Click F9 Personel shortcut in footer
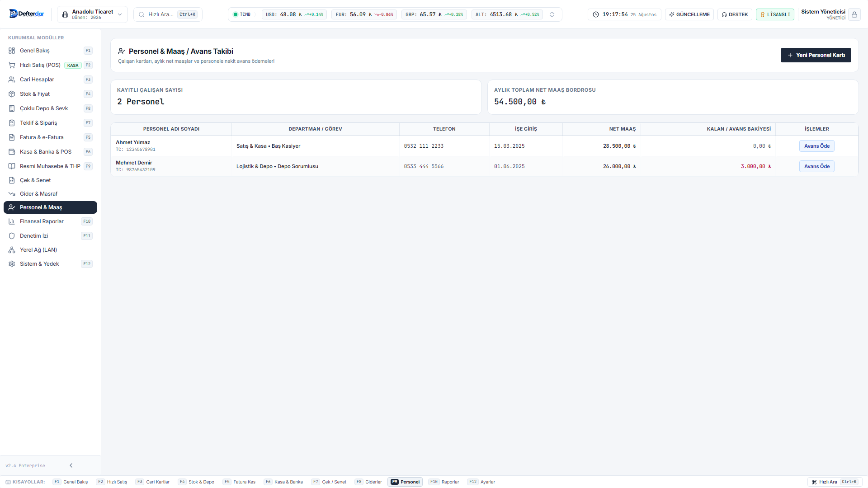Screen dimensions: 868x488 pyautogui.click(x=405, y=482)
